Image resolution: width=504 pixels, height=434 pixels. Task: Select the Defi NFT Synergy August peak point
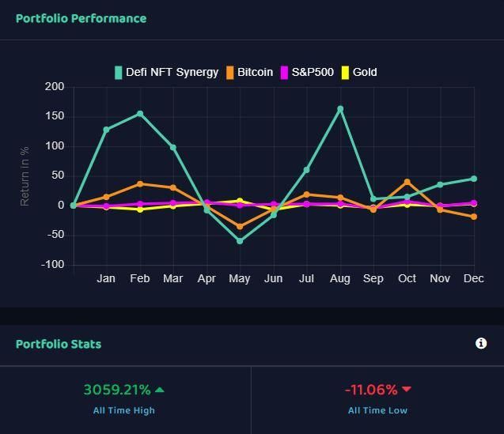click(340, 109)
